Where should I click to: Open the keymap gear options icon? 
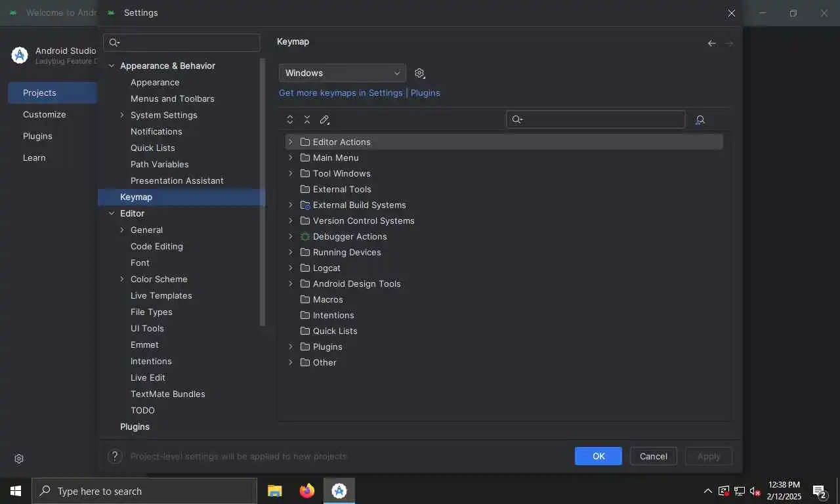(420, 73)
